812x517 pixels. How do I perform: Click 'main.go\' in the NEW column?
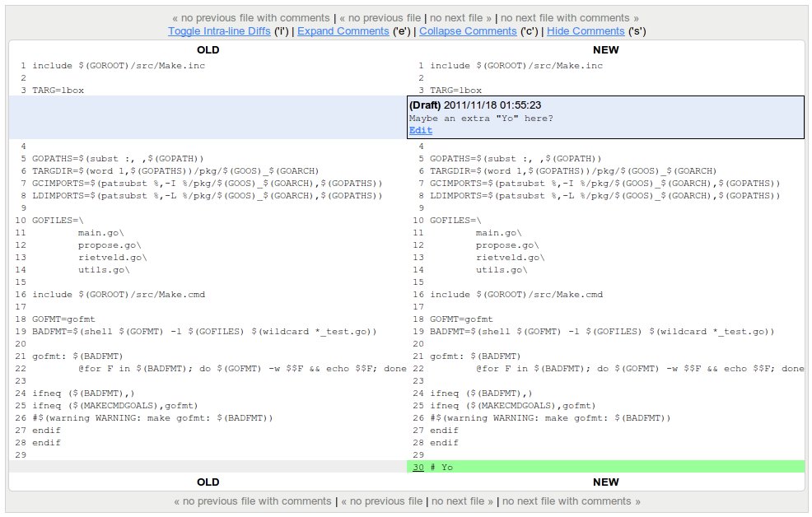click(x=499, y=234)
